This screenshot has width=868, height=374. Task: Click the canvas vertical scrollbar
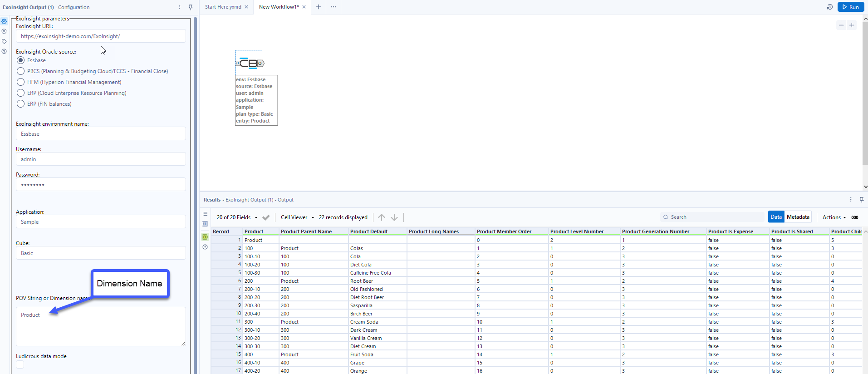[x=865, y=93]
